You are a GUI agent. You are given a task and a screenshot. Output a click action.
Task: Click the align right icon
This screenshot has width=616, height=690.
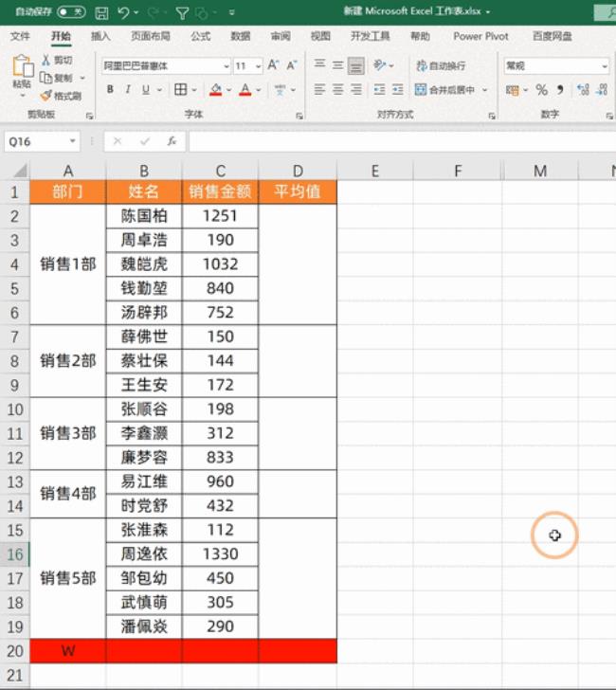(356, 90)
